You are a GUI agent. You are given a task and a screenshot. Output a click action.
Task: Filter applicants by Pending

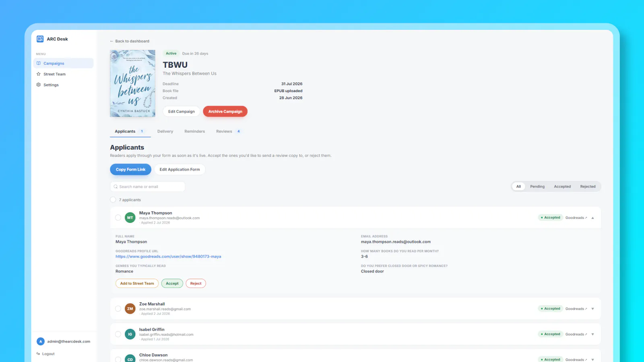[537, 187]
